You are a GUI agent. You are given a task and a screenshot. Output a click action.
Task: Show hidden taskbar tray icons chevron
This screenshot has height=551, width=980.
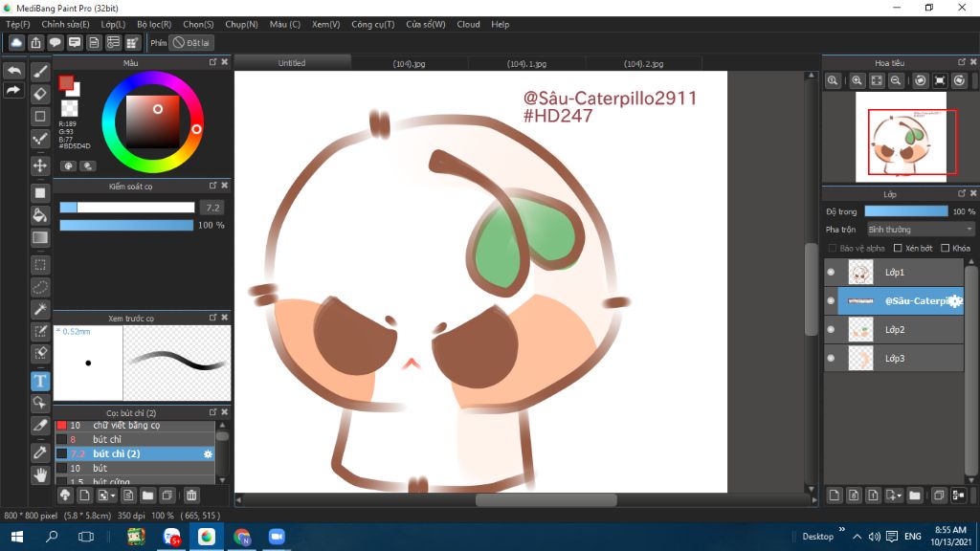(857, 537)
